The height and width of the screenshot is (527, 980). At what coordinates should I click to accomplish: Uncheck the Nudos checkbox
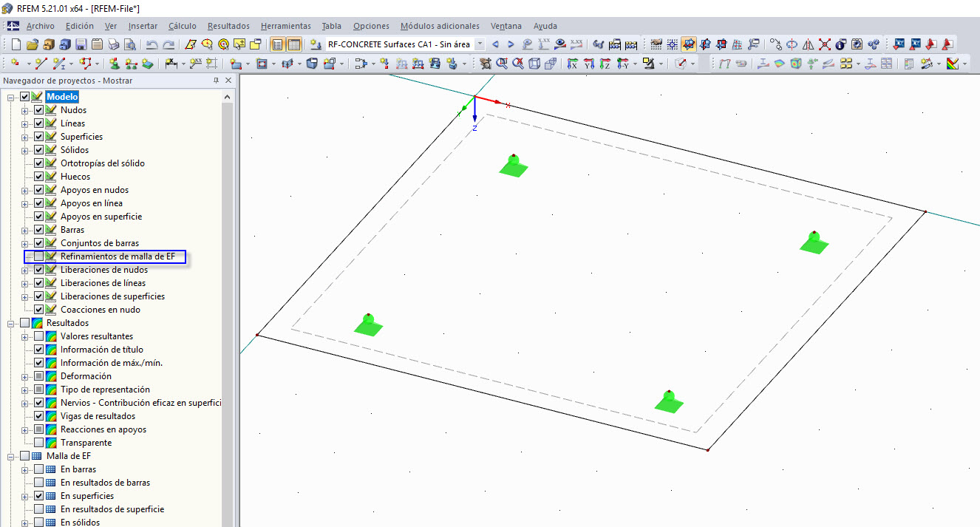(39, 110)
